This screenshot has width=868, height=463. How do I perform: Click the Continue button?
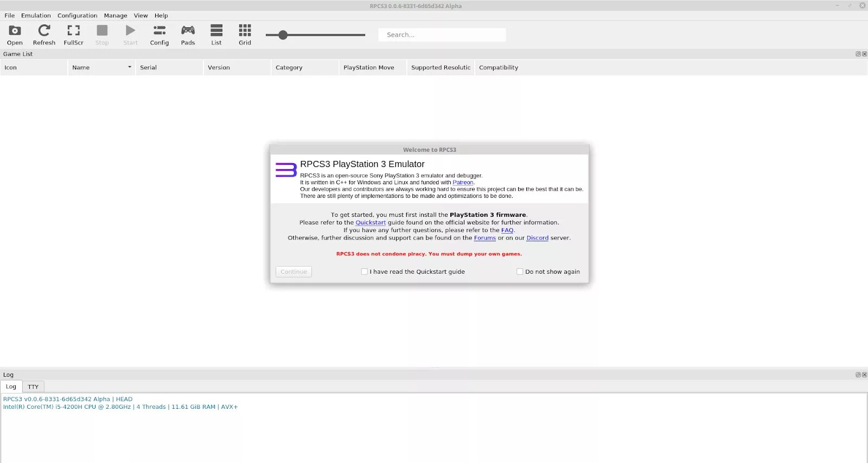[293, 272]
